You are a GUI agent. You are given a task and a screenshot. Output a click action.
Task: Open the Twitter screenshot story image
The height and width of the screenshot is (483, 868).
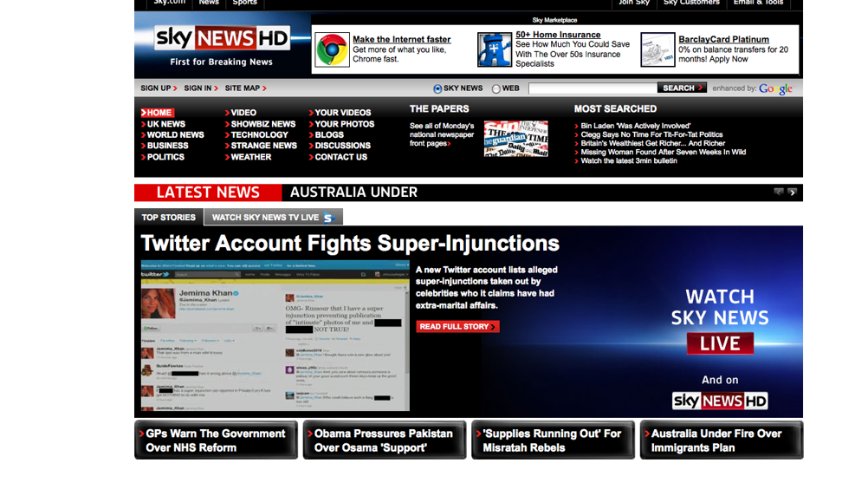[x=275, y=336]
